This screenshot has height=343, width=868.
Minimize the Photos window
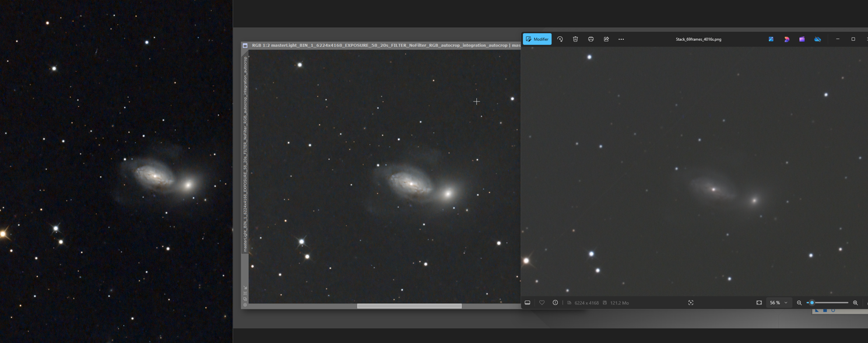[x=838, y=39]
